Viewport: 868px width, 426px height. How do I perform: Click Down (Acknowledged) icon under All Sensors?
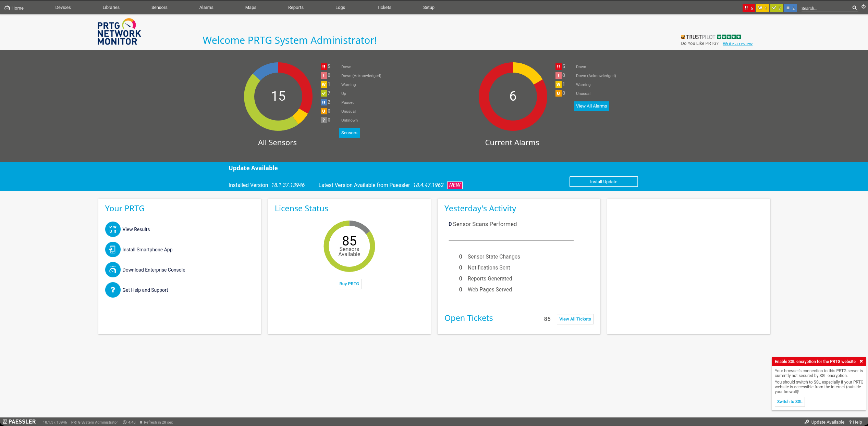click(x=323, y=76)
